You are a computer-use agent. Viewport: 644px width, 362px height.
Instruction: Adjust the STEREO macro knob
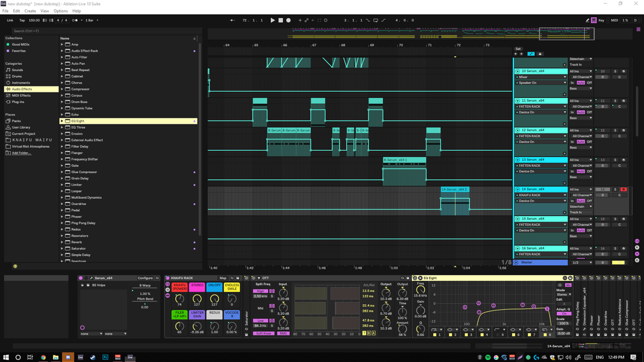pos(197,299)
